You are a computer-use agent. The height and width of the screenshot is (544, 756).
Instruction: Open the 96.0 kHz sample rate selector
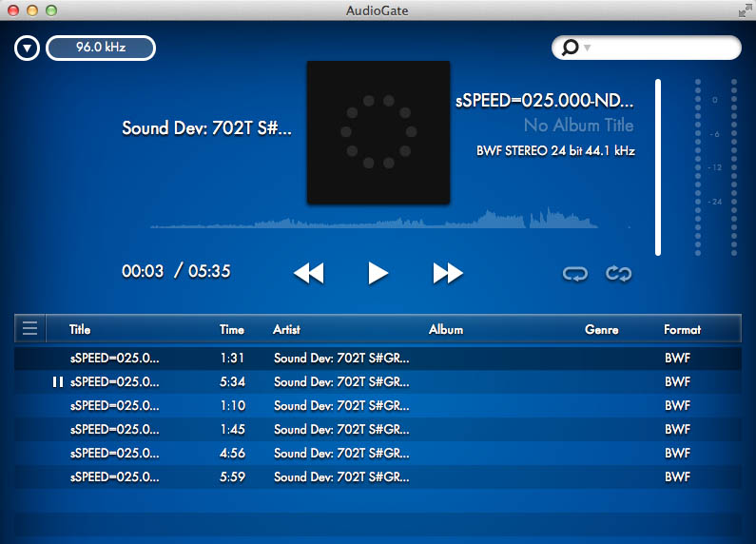[100, 47]
